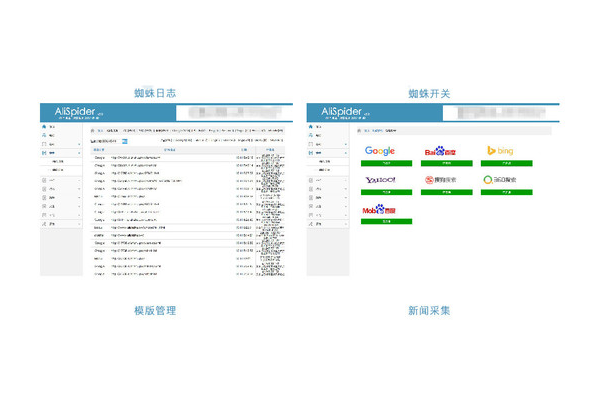Expand the highlighted sidebar menu in log screenshot
The image size is (600, 400).
tap(62, 153)
